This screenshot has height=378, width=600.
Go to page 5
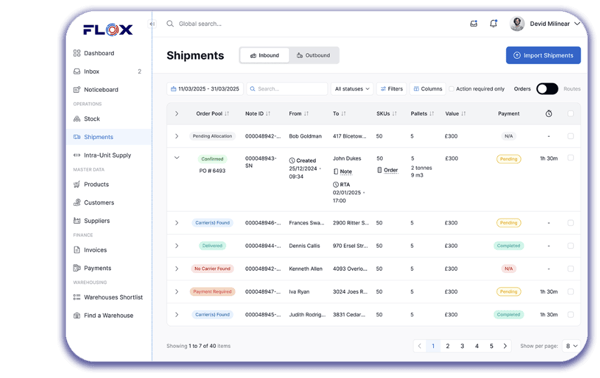(x=491, y=346)
